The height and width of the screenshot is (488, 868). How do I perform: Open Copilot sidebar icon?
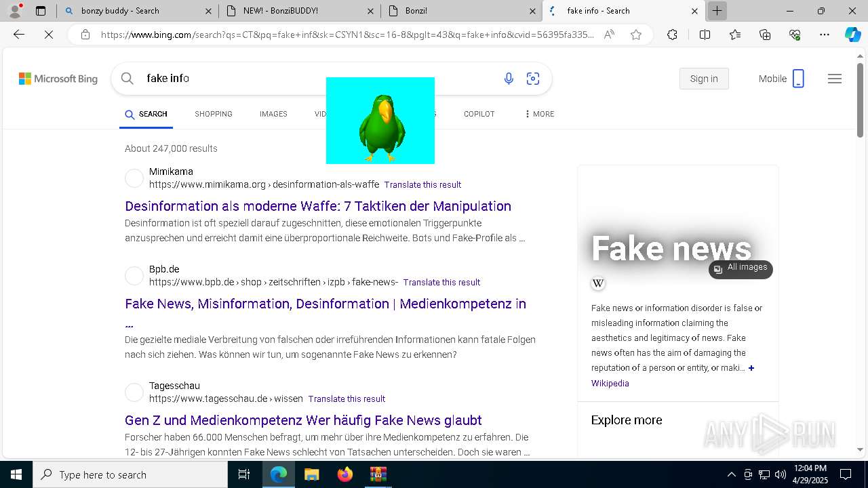[x=852, y=35]
